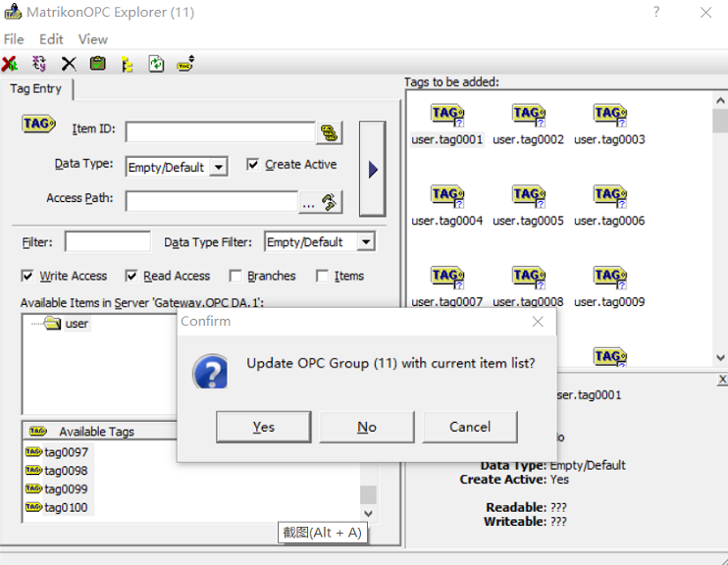Click Cancel in the Confirm dialog
728x565 pixels.
coord(470,427)
